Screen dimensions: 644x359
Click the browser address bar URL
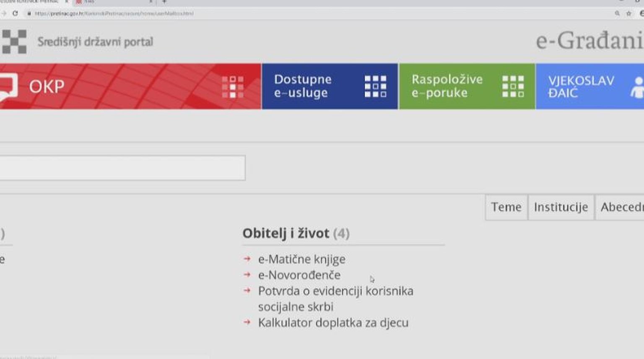pos(114,13)
